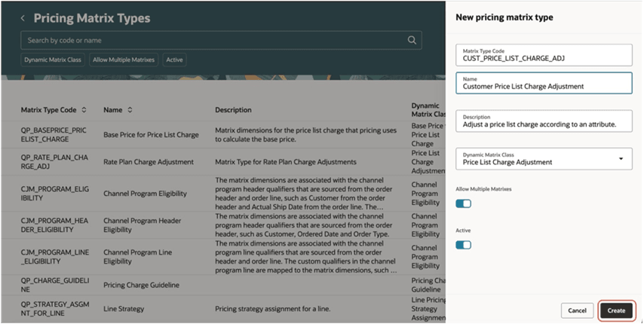Click the Description column header
Viewport: 644px width, 324px height.
tap(233, 110)
